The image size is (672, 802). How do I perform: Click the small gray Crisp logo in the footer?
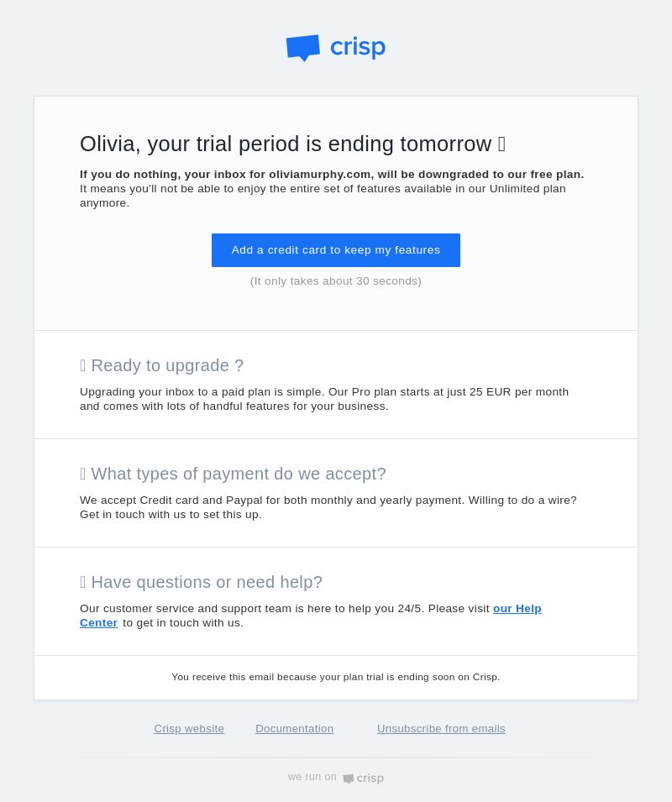363,778
